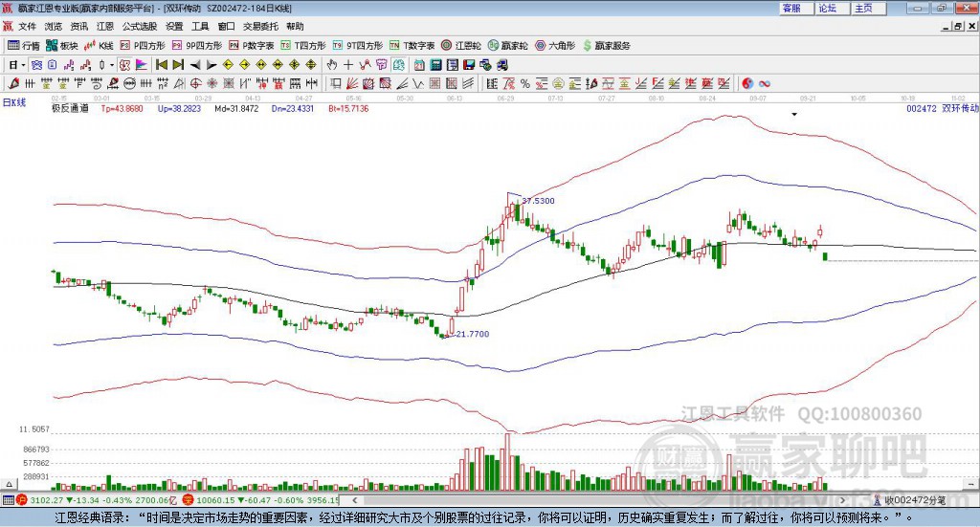This screenshot has height=527, width=980.
Task: Click the Bt=15.7136 indicator value
Action: [348, 109]
